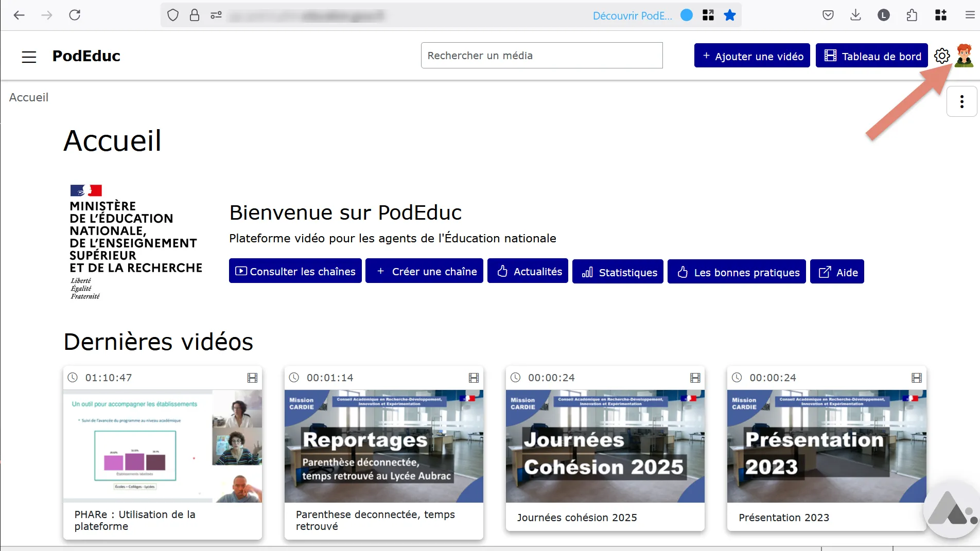Screen dimensions: 980x551
Task: Click title Parenthese deconnectée, temps retrouvé
Action: coord(375,520)
